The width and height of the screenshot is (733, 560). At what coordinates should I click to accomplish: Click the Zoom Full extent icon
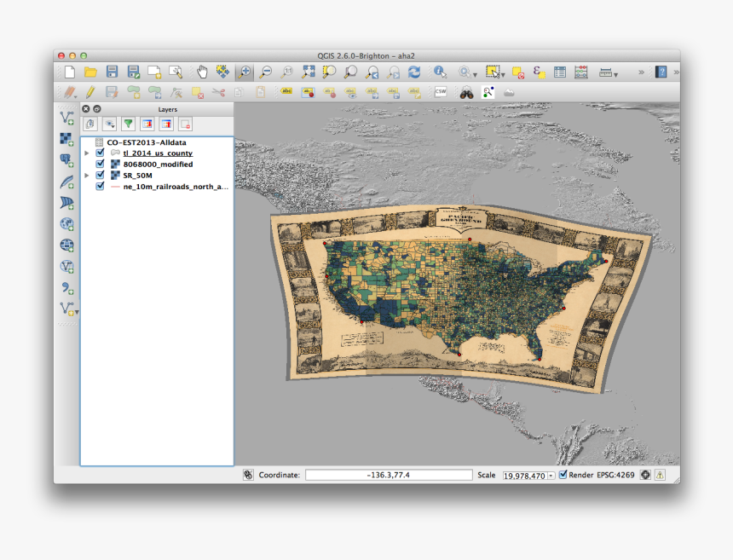coord(309,72)
